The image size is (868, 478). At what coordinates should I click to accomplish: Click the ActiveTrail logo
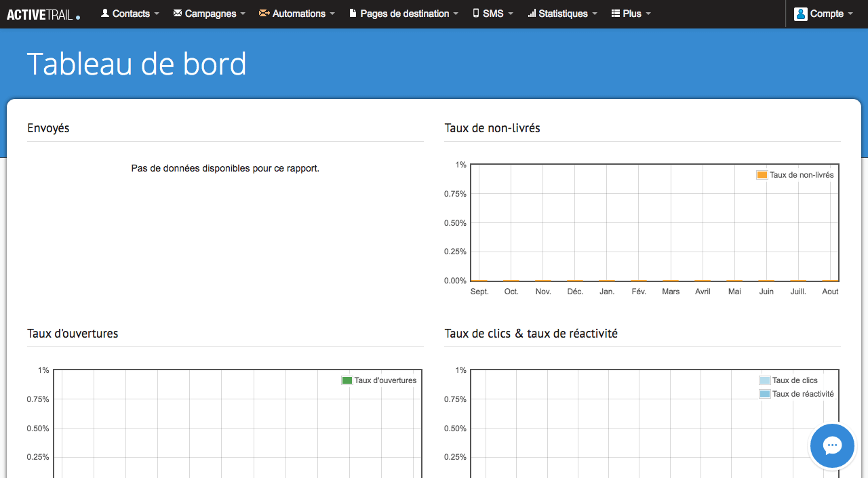click(x=43, y=14)
